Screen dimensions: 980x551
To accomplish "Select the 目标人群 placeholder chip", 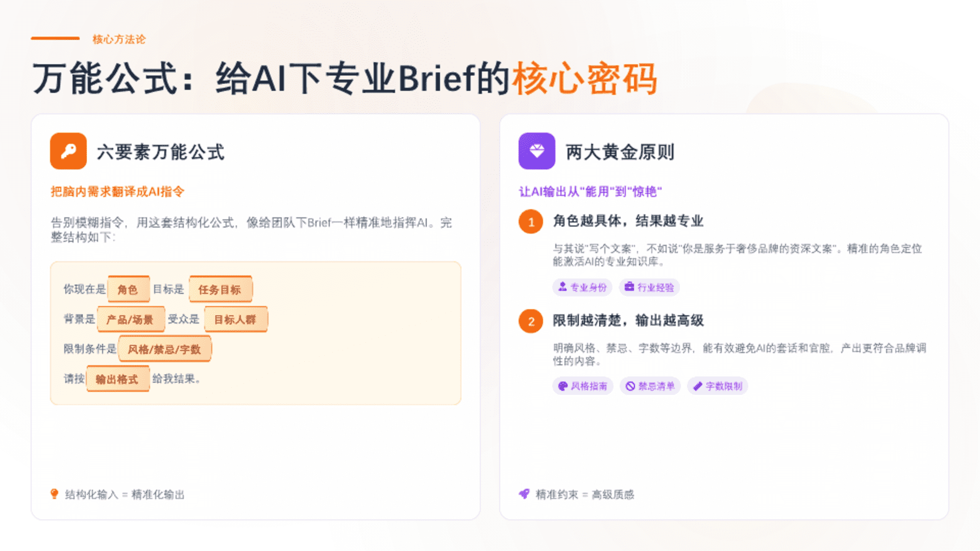I will coord(235,319).
